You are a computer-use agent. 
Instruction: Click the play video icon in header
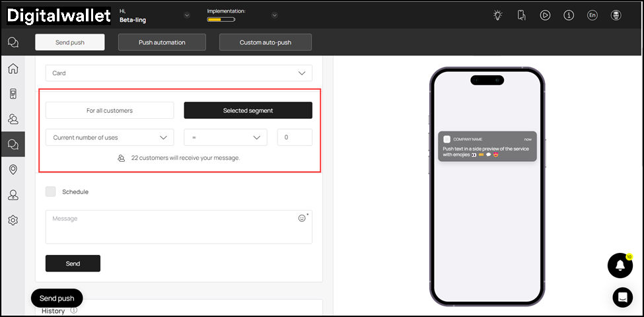point(545,15)
